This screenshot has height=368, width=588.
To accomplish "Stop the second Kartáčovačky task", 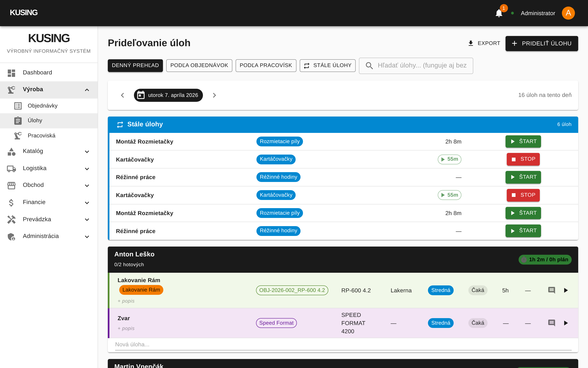I will (x=523, y=195).
